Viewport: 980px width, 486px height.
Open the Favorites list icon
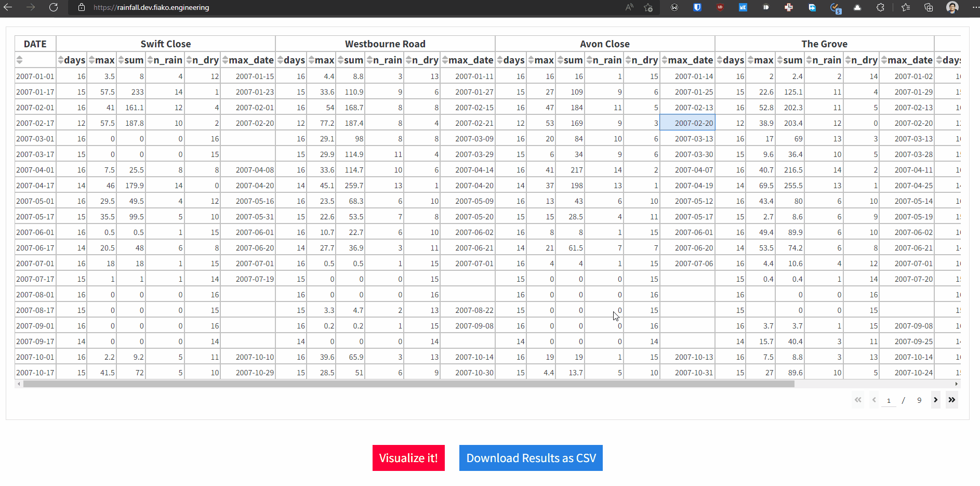(x=906, y=7)
